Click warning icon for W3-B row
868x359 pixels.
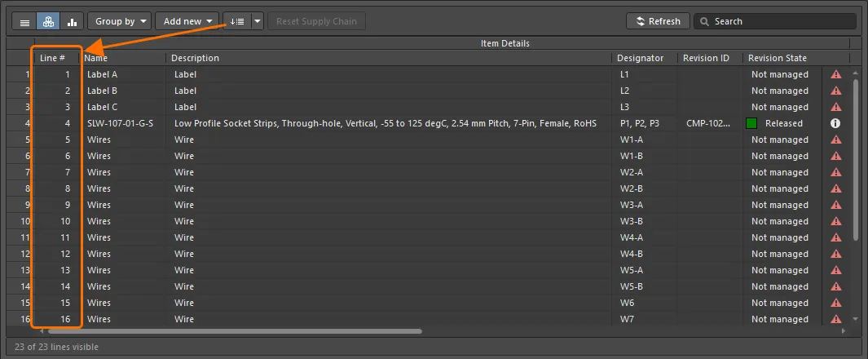(x=836, y=222)
